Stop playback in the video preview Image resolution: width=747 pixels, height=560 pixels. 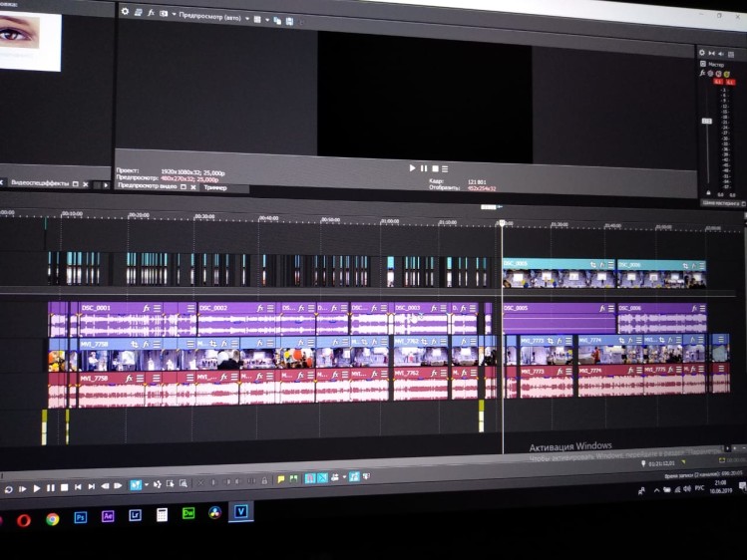(x=434, y=168)
